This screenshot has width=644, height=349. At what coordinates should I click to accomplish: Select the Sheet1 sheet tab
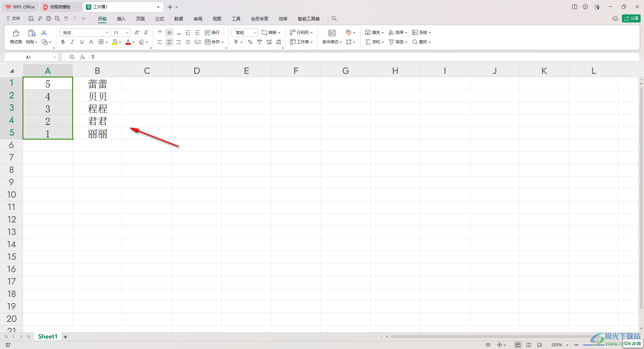(x=48, y=336)
